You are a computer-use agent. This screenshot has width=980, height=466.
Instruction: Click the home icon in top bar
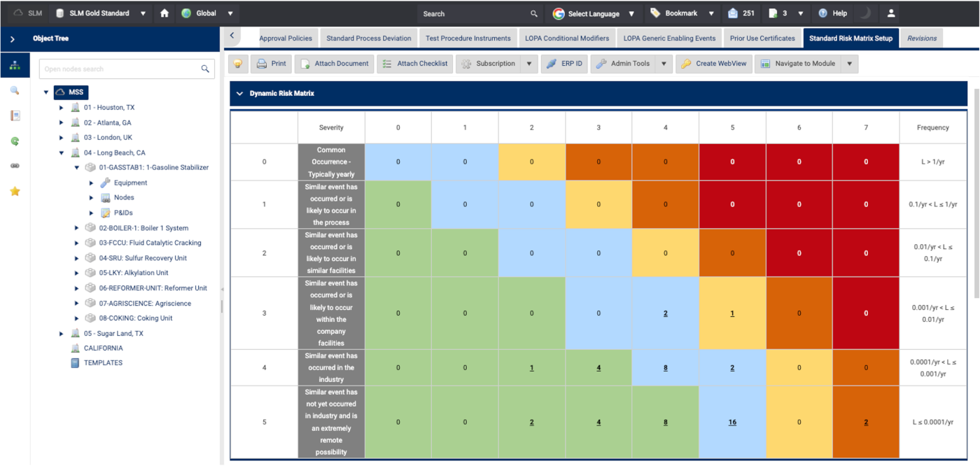tap(164, 13)
